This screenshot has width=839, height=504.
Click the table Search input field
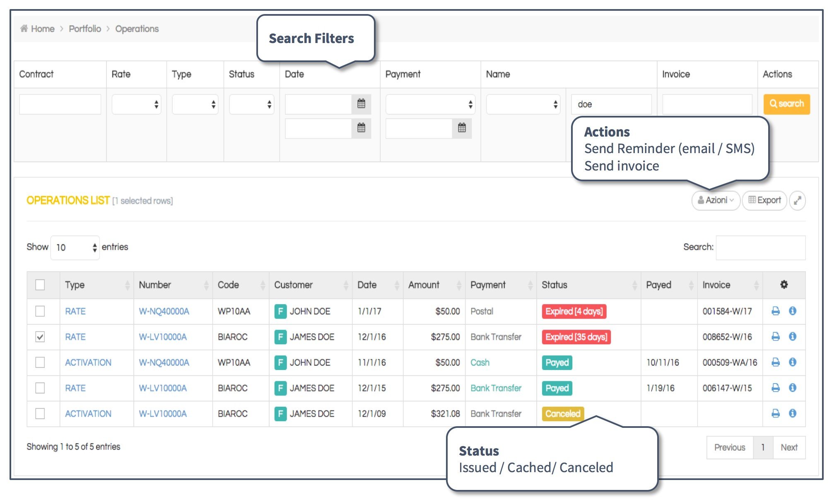point(760,247)
